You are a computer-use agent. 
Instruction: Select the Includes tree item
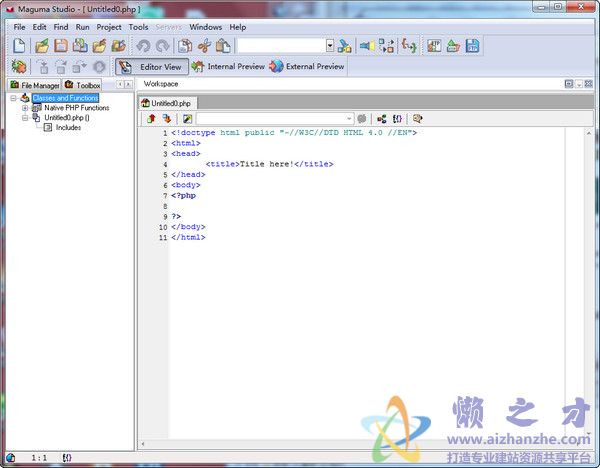tap(68, 127)
